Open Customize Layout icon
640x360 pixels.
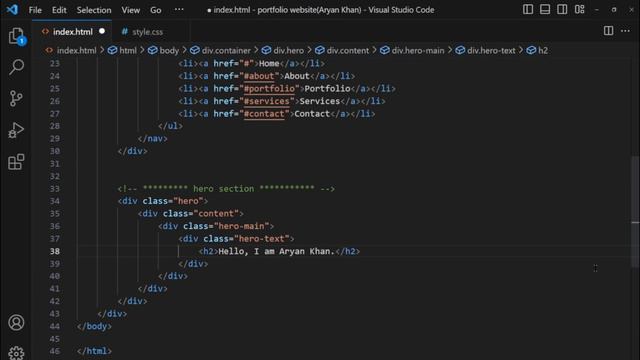point(580,9)
